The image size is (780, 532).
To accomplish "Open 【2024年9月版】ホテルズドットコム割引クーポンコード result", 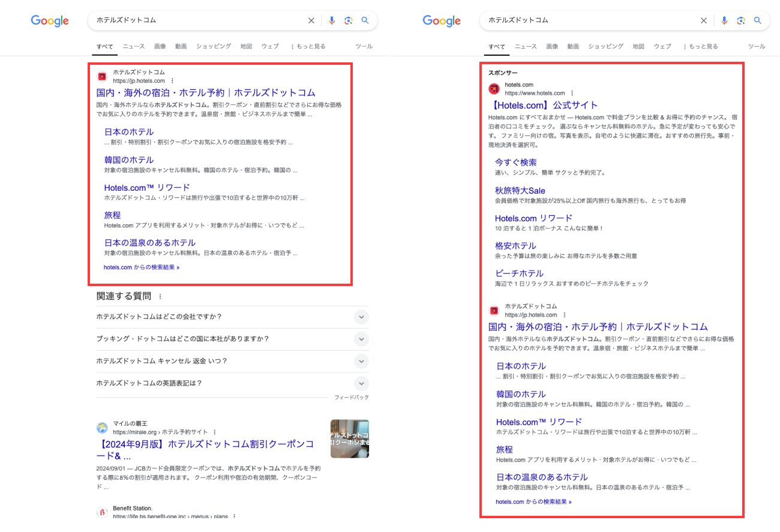I will [205, 450].
